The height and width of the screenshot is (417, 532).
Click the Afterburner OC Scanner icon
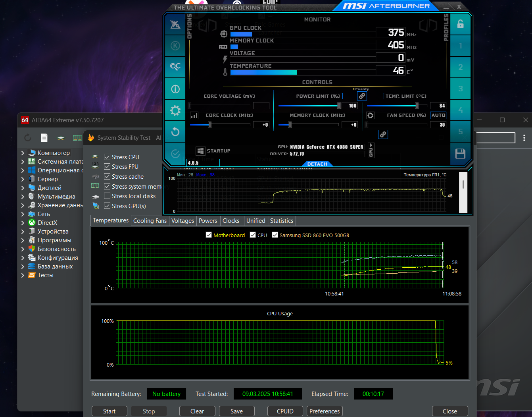pyautogui.click(x=175, y=67)
